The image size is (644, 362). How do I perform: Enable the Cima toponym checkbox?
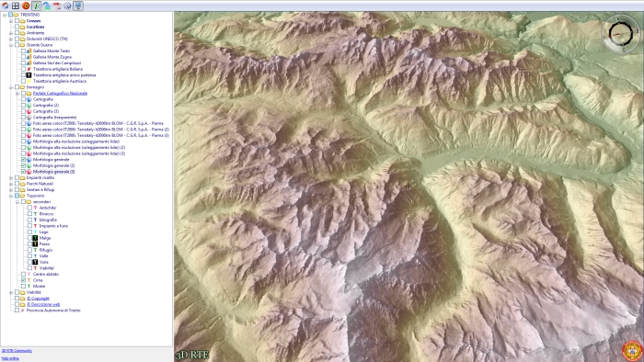[23, 280]
